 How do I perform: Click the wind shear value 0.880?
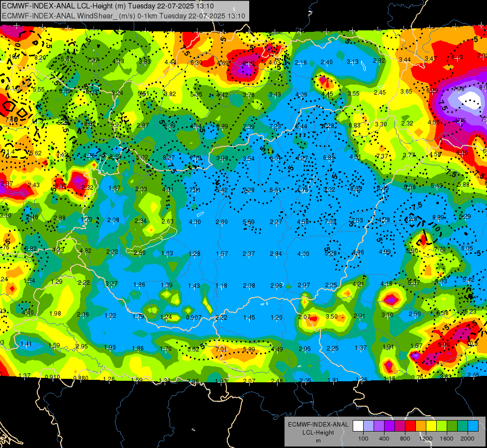81,378
